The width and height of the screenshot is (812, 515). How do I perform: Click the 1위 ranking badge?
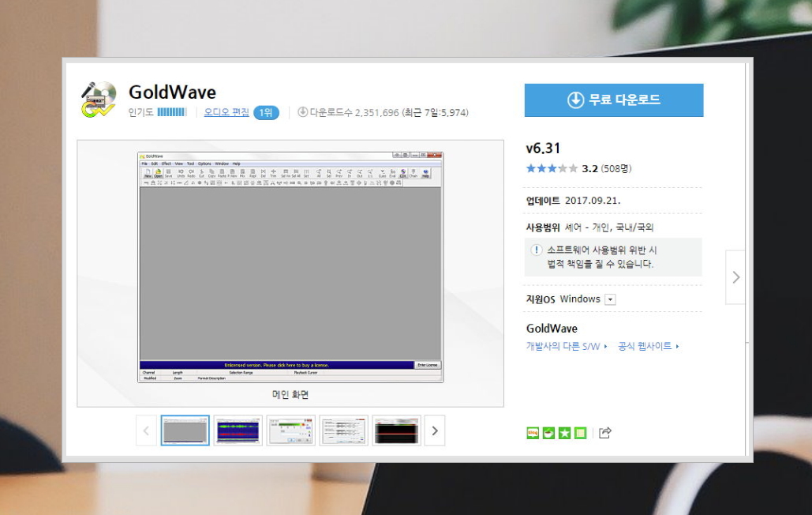tap(266, 112)
